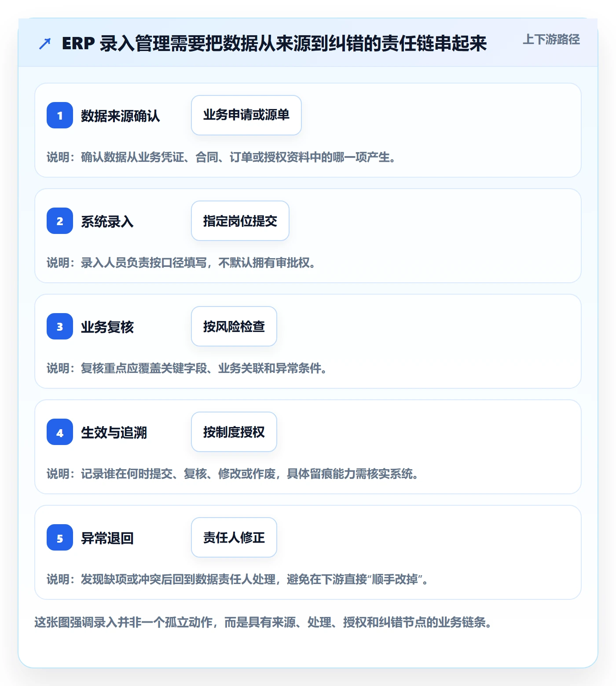Click the step 1 number badge

(x=60, y=115)
